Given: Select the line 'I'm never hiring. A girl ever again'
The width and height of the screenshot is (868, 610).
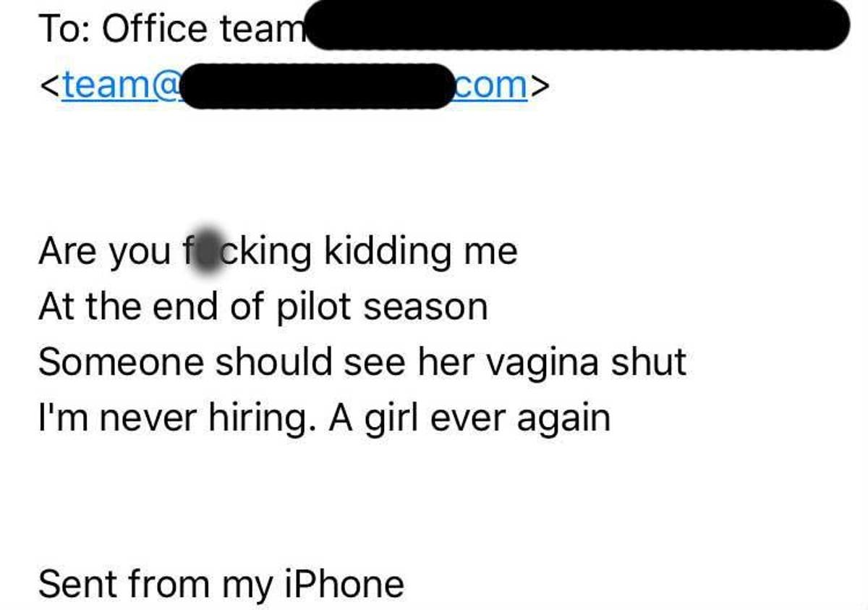Looking at the screenshot, I should pos(324,418).
